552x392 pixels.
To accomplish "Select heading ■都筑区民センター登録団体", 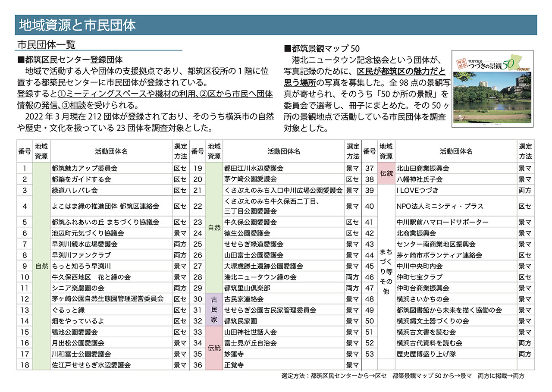I will (x=71, y=60).
